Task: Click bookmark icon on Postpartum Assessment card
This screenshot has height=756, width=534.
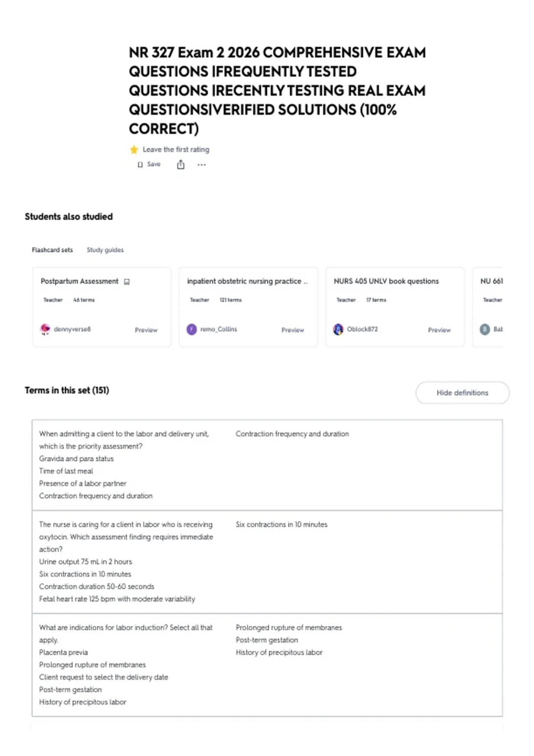Action: tap(127, 281)
